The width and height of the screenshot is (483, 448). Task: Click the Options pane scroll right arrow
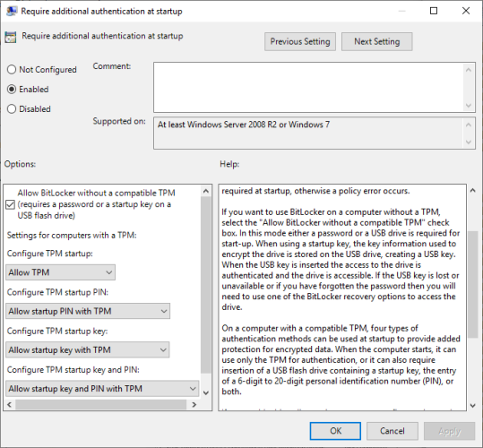click(194, 404)
